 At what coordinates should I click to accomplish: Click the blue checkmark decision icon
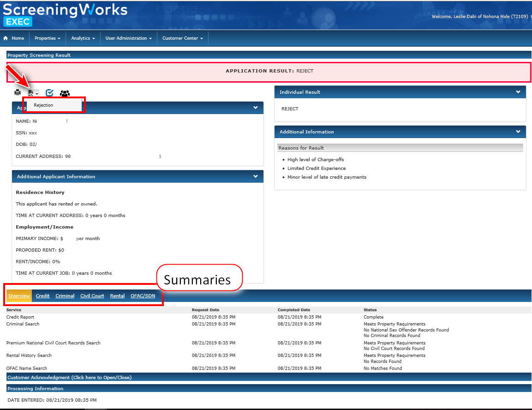49,93
